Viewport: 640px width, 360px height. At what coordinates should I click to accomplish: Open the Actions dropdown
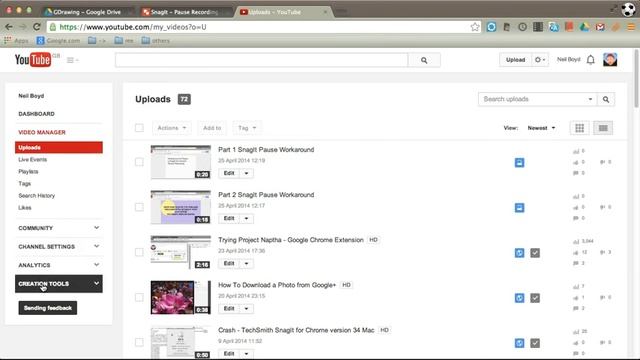coord(172,128)
